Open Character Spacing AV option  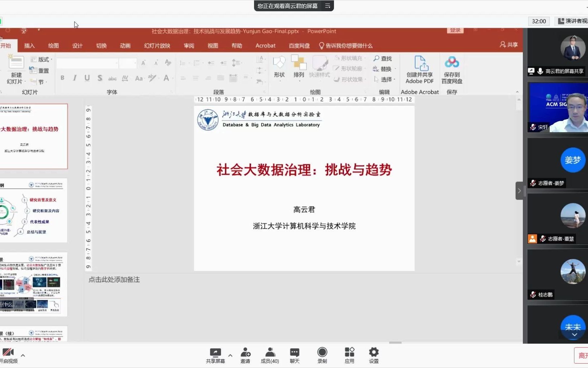125,78
